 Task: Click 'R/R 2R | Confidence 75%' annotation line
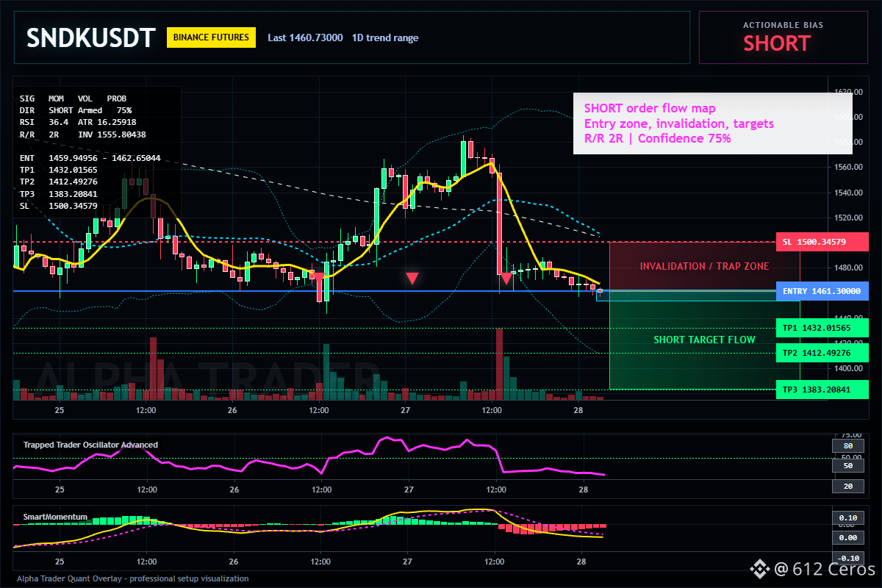[x=657, y=138]
